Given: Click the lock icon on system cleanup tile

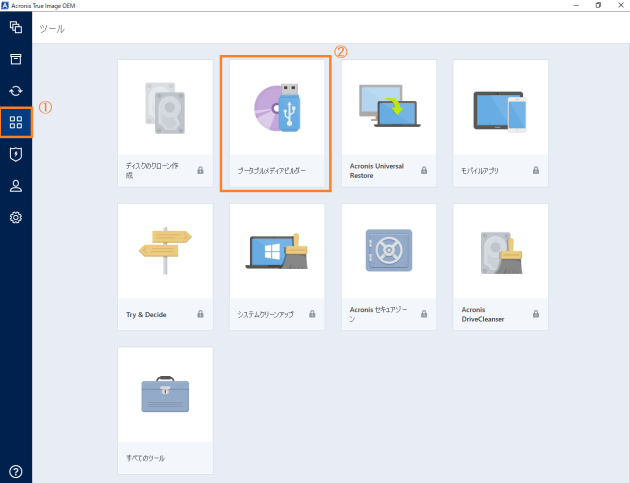Looking at the screenshot, I should click(312, 314).
